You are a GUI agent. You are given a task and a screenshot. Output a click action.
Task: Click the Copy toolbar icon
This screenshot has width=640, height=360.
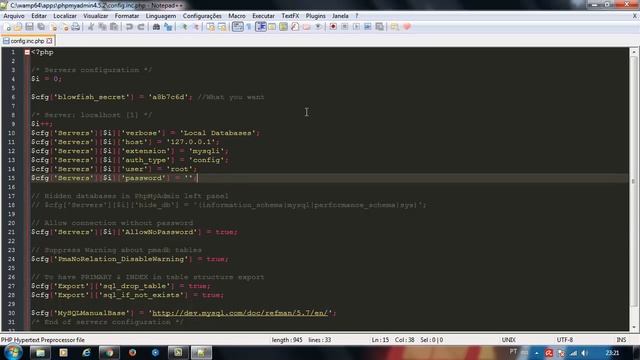click(x=102, y=27)
